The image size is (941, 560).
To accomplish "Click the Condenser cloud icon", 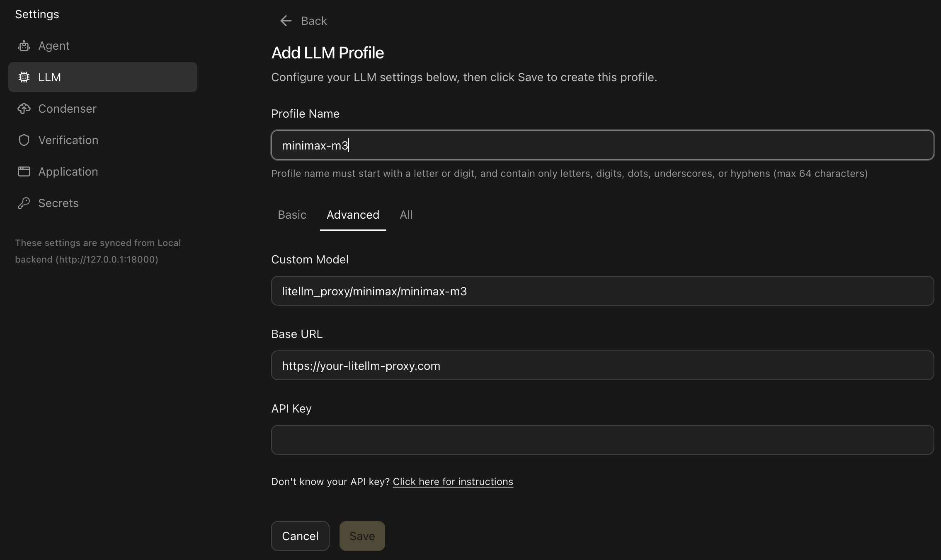I will [x=24, y=109].
